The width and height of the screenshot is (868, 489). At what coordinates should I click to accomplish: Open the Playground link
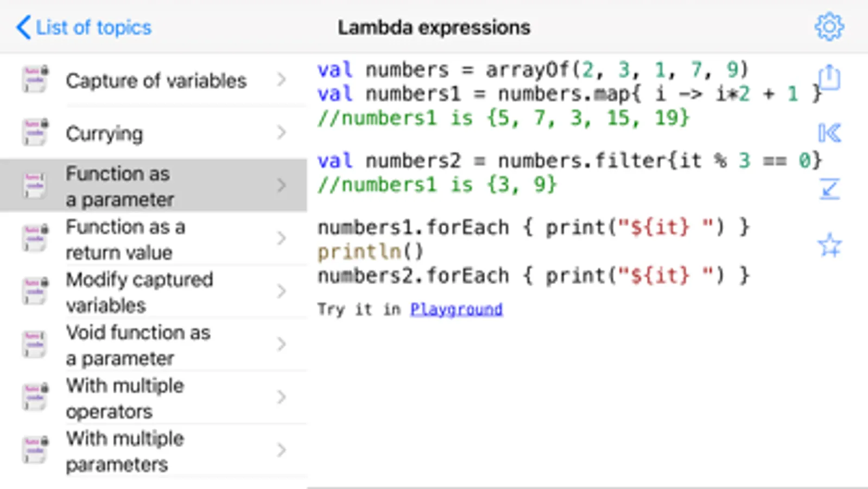pos(456,309)
